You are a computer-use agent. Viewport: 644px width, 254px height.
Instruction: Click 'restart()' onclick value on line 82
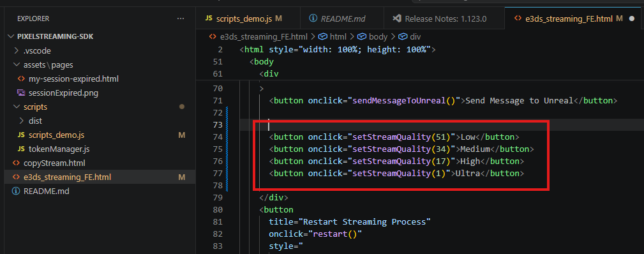(334, 234)
